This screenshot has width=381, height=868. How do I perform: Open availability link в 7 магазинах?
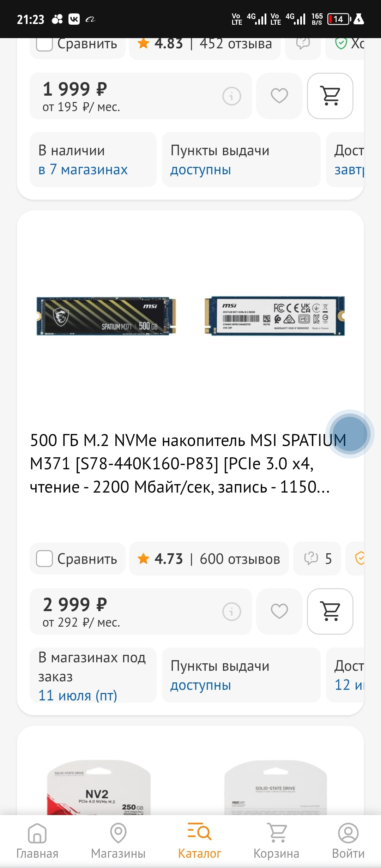click(83, 170)
